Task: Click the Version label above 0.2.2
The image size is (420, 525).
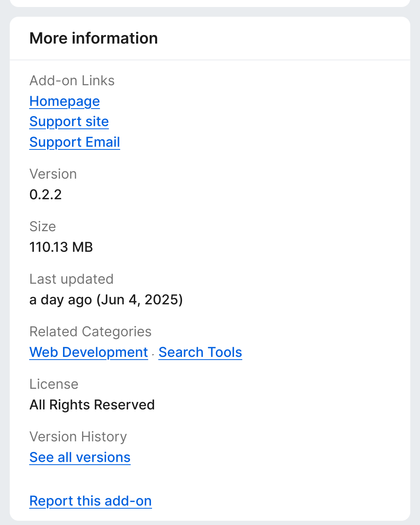Action: coord(53,174)
